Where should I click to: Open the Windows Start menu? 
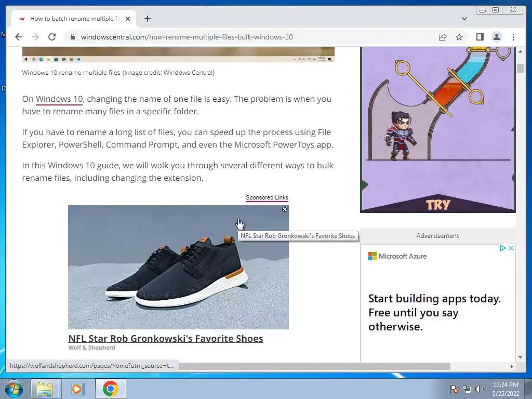coord(14,389)
